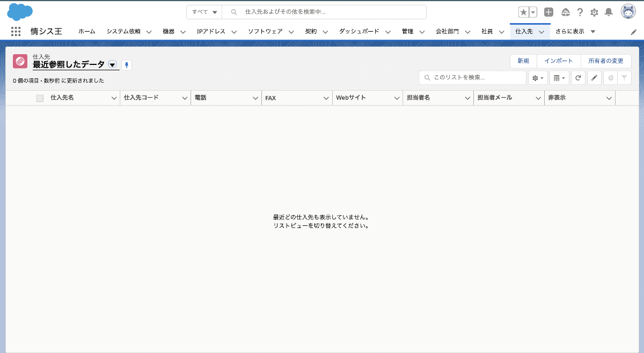Click the 新規 button
This screenshot has width=644, height=353.
(x=523, y=61)
